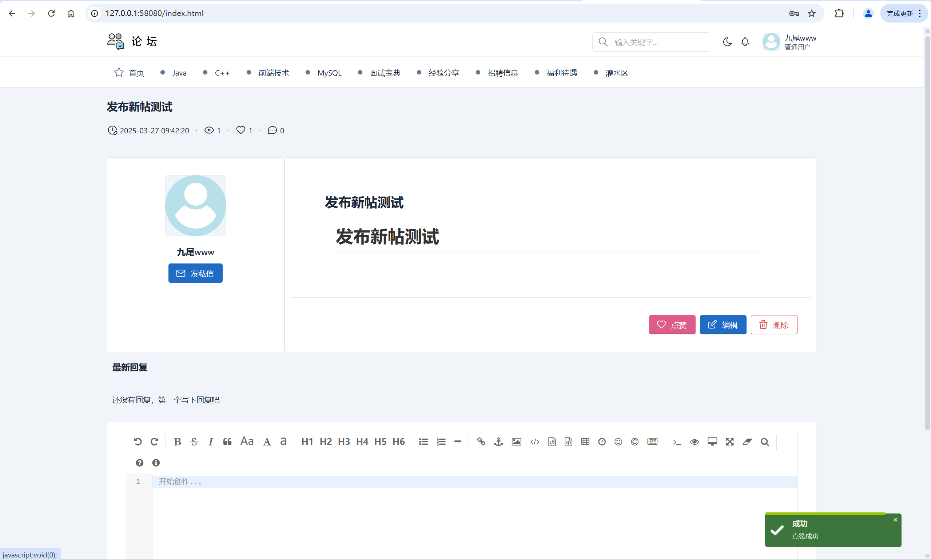
Task: Toggle fullscreen editor mode icon
Action: click(x=730, y=442)
